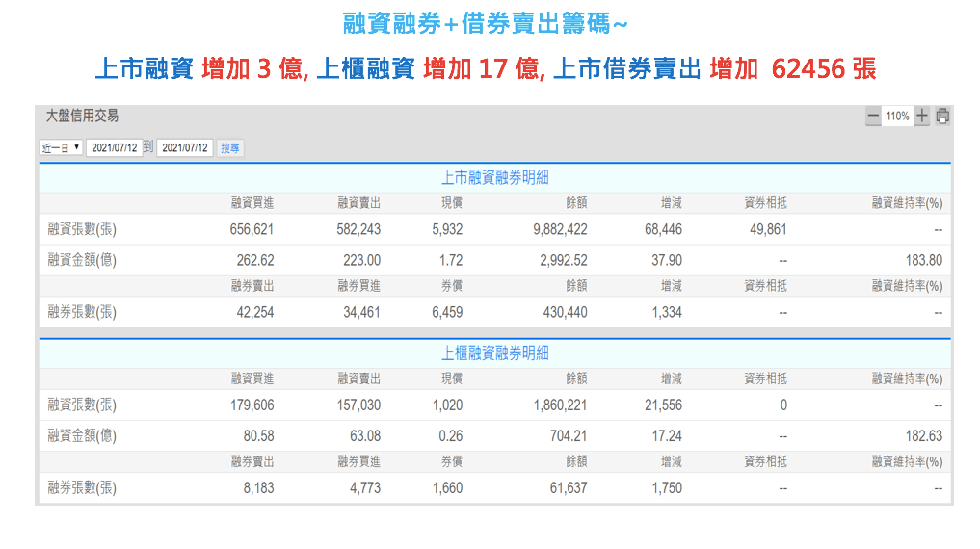Viewport: 980px width, 549px height.
Task: Print the page with the printer icon
Action: pyautogui.click(x=942, y=117)
